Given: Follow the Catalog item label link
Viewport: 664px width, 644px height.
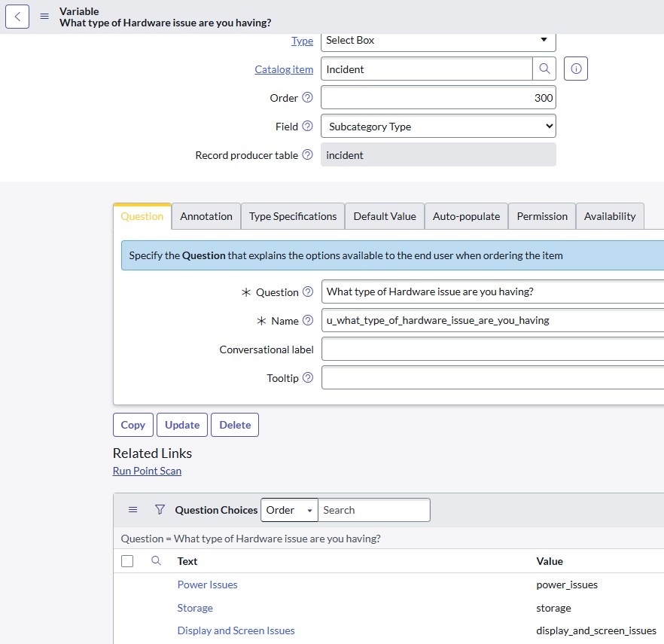Looking at the screenshot, I should 284,69.
